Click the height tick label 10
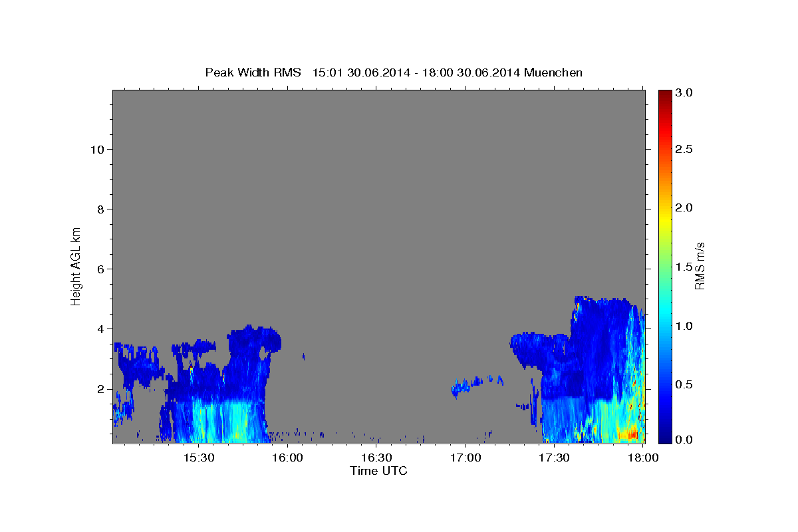 click(96, 150)
